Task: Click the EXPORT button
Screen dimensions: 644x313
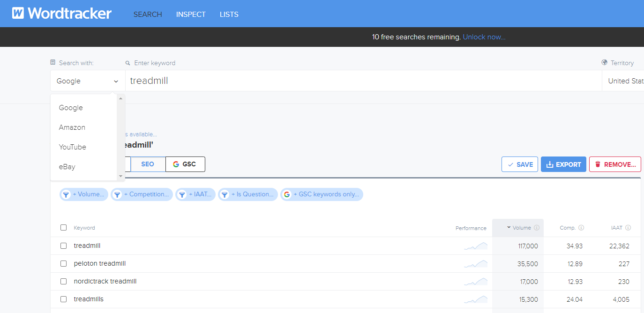Action: click(563, 164)
